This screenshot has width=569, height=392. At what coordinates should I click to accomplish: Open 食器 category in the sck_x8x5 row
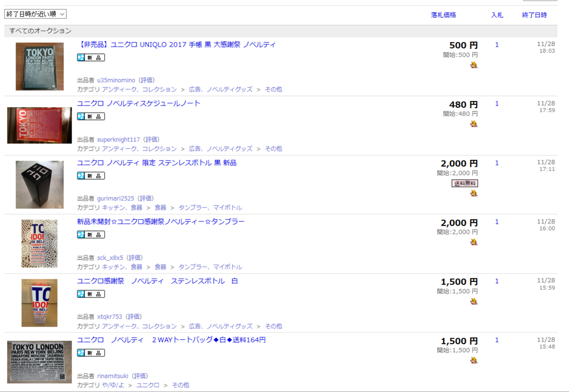161,267
